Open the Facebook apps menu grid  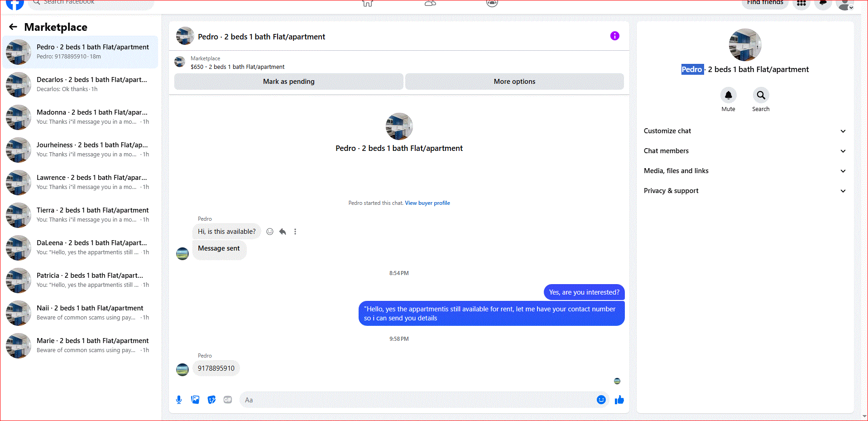click(x=801, y=3)
